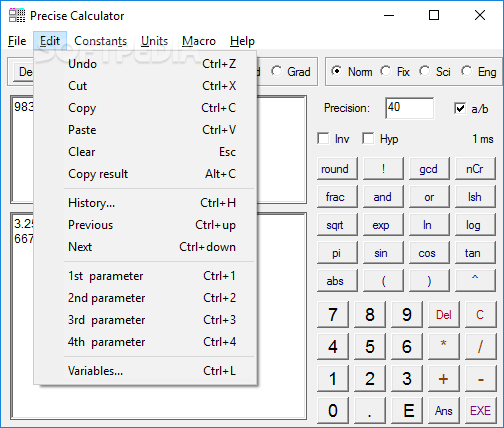The height and width of the screenshot is (428, 504).
Task: Select 2nd parameter menu item
Action: point(145,298)
